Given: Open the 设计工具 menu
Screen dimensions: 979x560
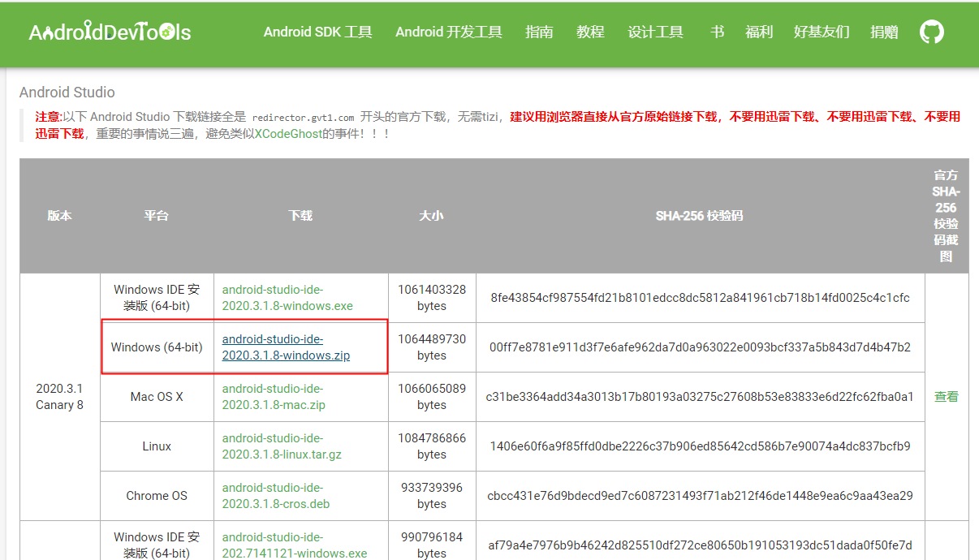Looking at the screenshot, I should pyautogui.click(x=655, y=32).
